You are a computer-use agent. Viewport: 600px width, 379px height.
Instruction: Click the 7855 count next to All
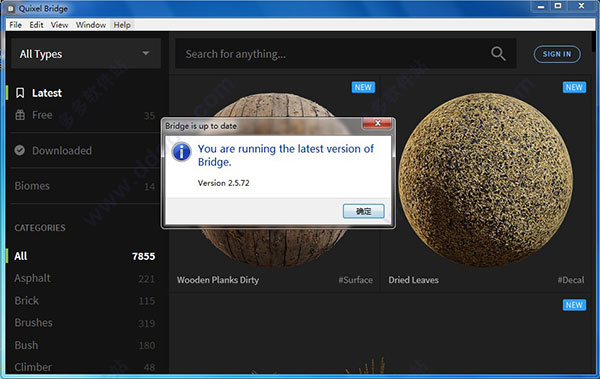point(143,256)
